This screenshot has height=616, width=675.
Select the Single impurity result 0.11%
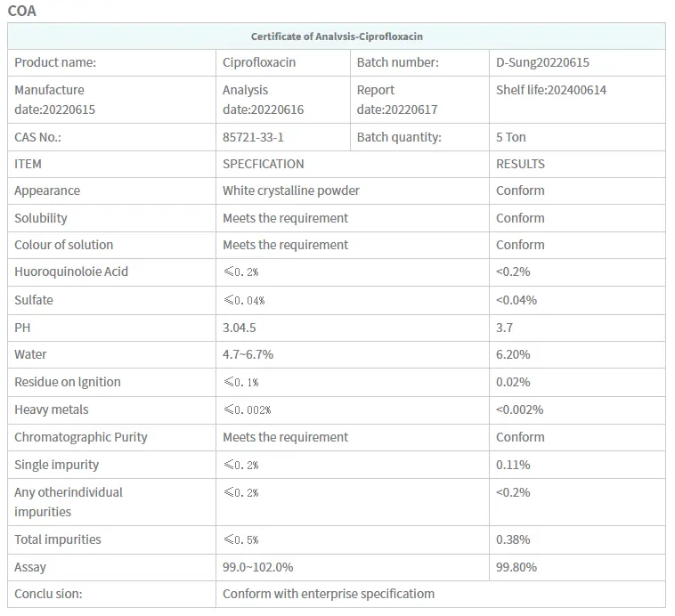click(513, 465)
